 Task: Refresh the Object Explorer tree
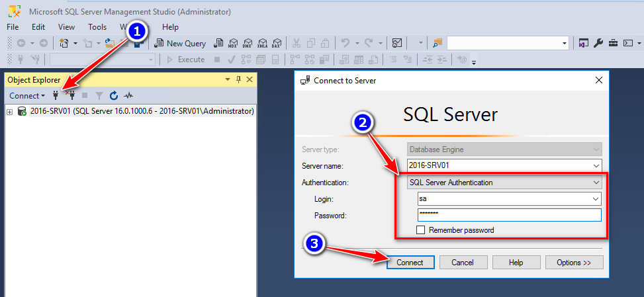coord(114,95)
